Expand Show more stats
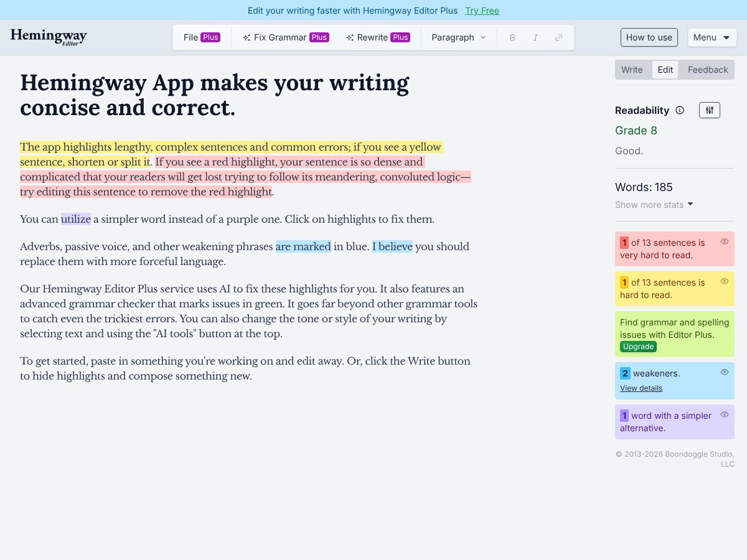This screenshot has height=560, width=747. tap(654, 205)
